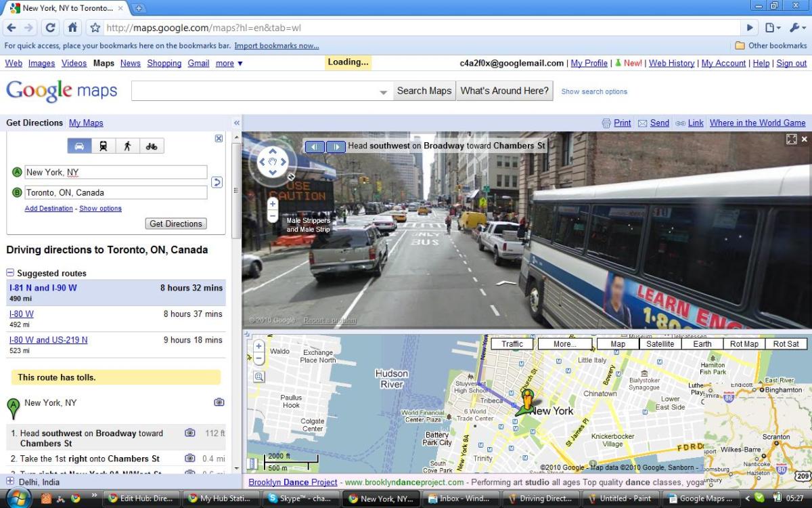Close the Street View pane
812x508 pixels.
point(805,139)
